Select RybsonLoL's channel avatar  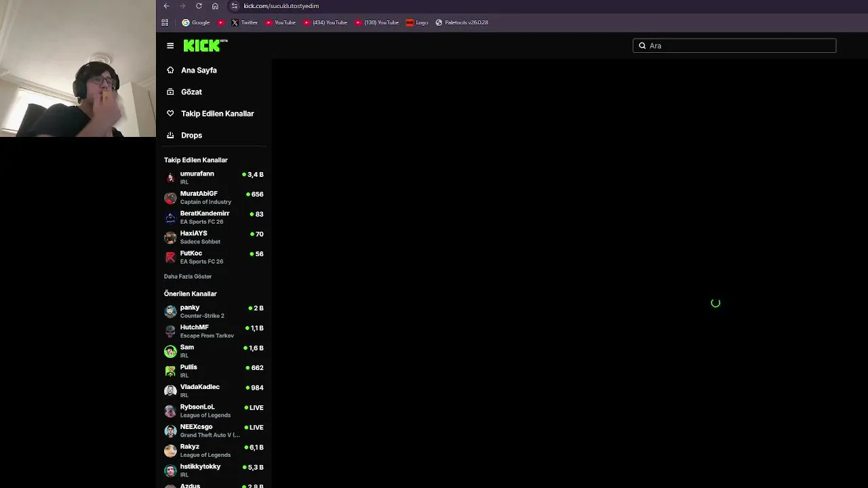(x=170, y=411)
